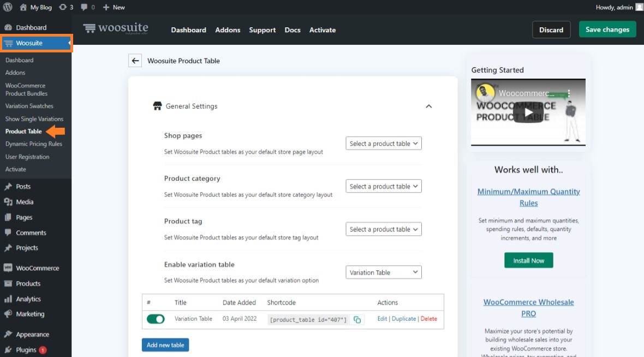Image resolution: width=644 pixels, height=357 pixels.
Task: Click the Woosuite cart logo
Action: click(x=90, y=28)
